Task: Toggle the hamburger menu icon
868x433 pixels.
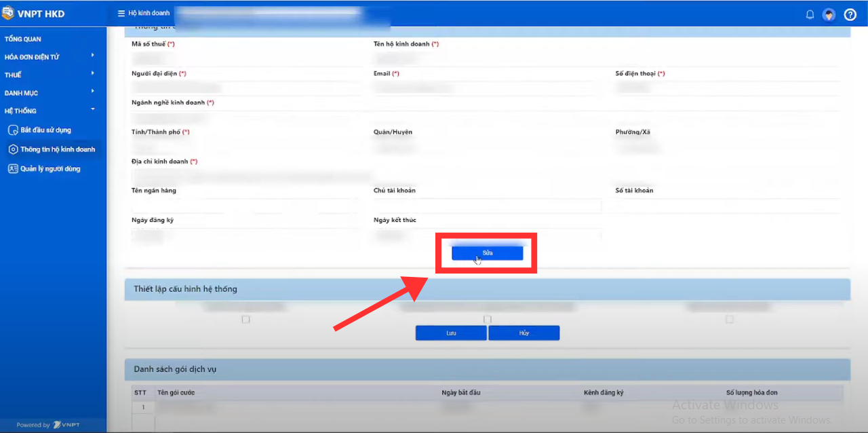Action: click(x=121, y=14)
